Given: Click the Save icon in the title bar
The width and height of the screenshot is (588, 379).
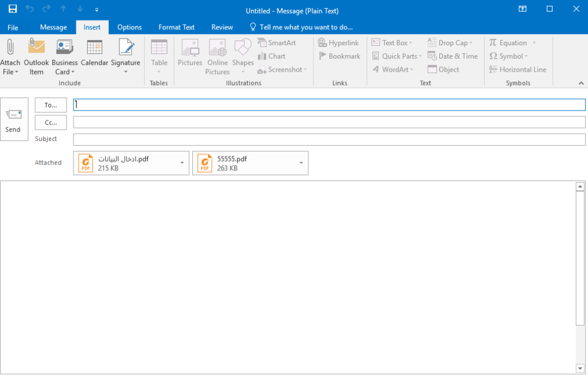Looking at the screenshot, I should 13,9.
